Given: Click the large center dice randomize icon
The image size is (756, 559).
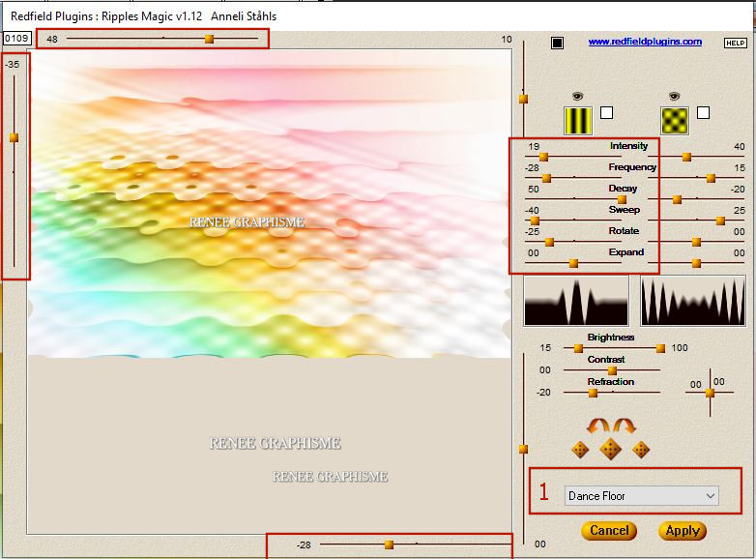Looking at the screenshot, I should point(610,449).
